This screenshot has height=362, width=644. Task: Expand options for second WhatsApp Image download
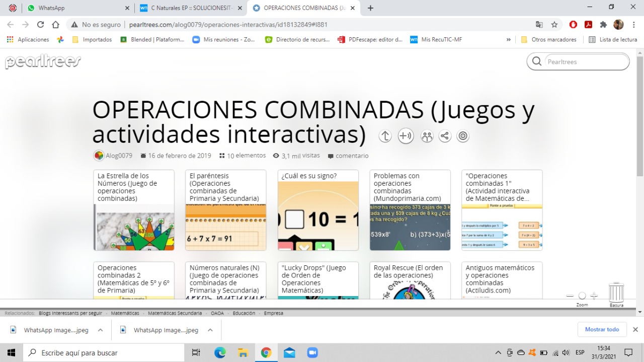click(210, 330)
